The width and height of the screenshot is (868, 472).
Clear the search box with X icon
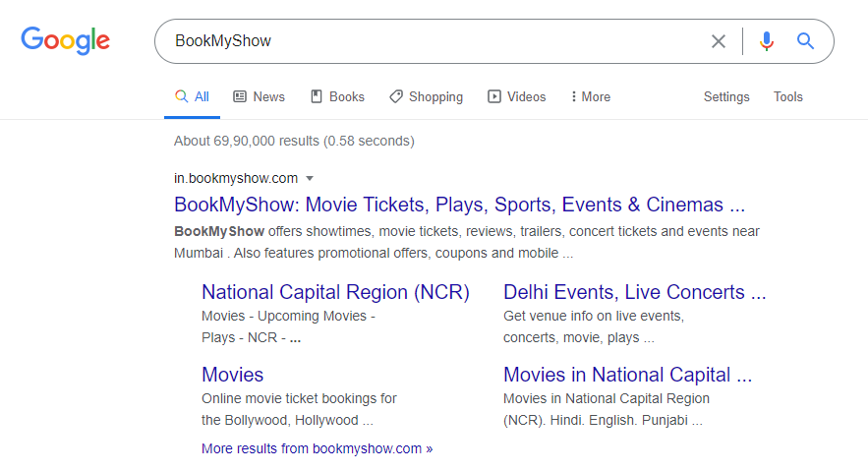pyautogui.click(x=718, y=41)
